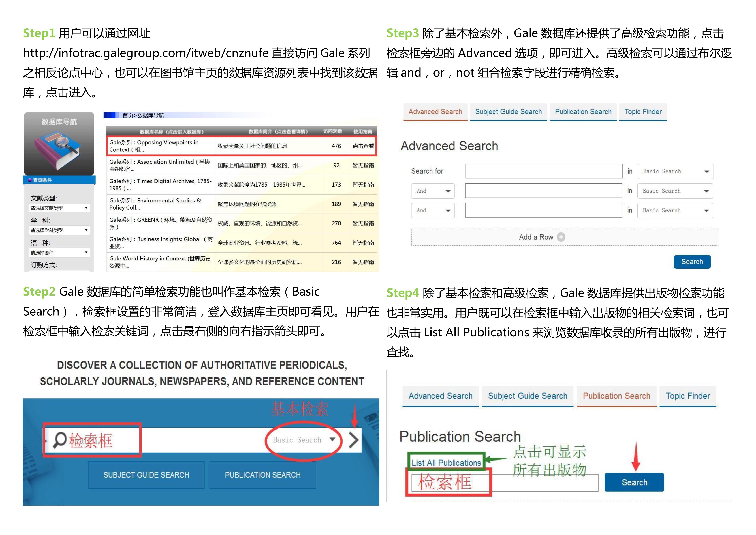
Task: Open the field dropdown in the third search row
Action: point(675,211)
